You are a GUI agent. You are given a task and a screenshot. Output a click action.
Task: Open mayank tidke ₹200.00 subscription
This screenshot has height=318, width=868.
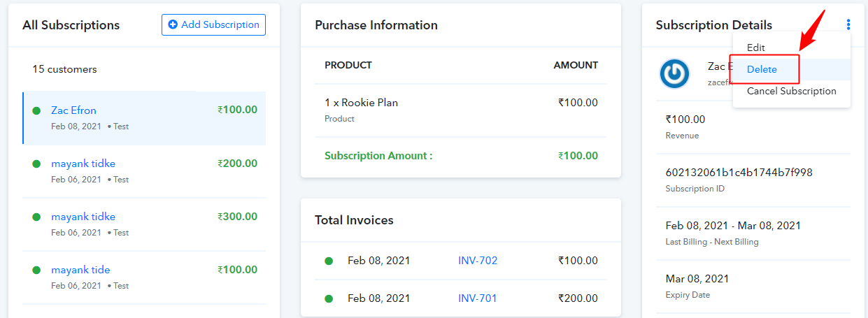(144, 171)
